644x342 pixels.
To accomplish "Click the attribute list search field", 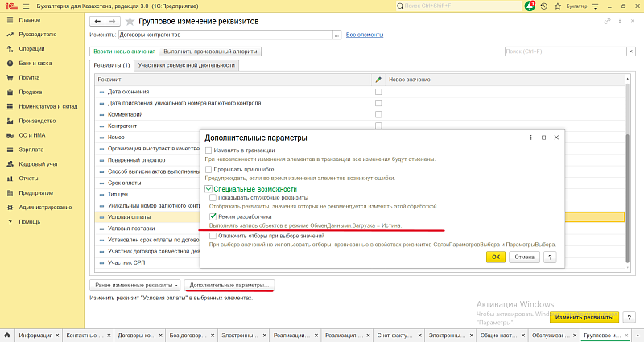I will [x=566, y=52].
